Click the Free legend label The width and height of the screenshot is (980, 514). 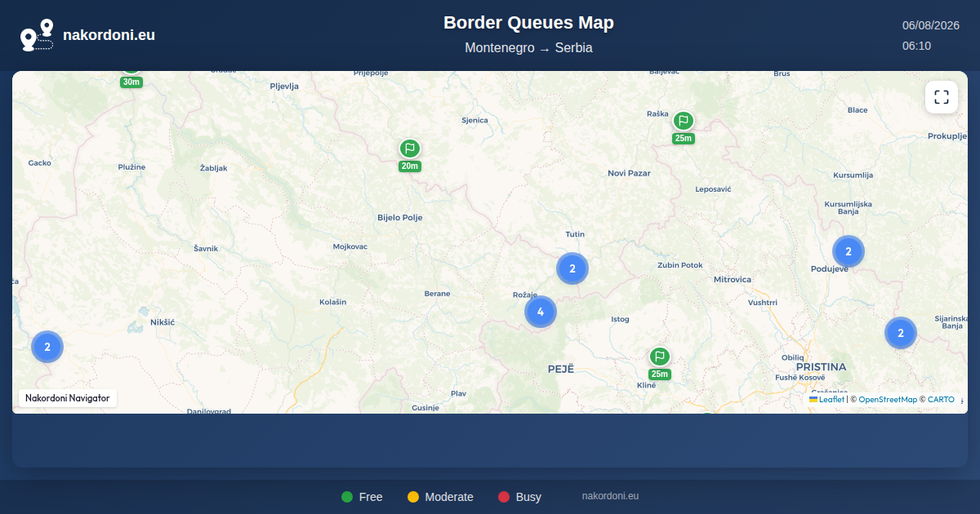point(371,497)
